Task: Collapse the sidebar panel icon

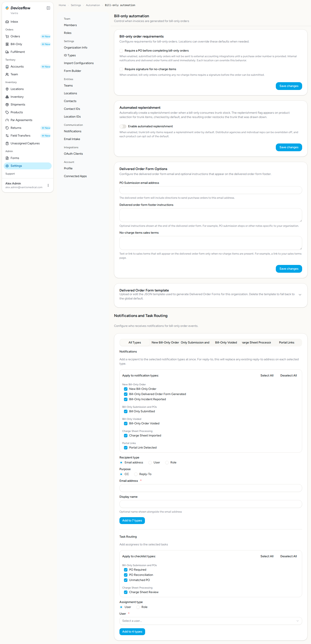Action: (x=48, y=8)
